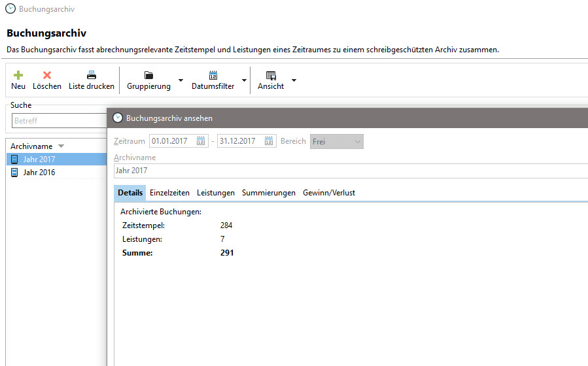Screen dimensions: 588x366
Task: Open the Leistungen tab
Action: (x=216, y=193)
